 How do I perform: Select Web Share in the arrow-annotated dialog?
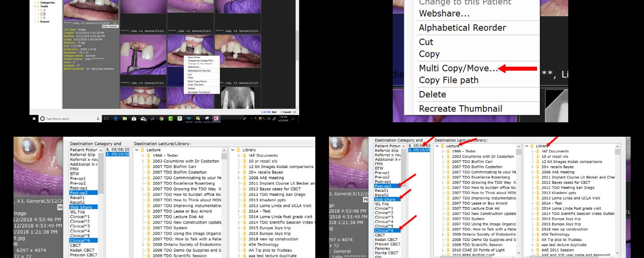[x=387, y=200]
